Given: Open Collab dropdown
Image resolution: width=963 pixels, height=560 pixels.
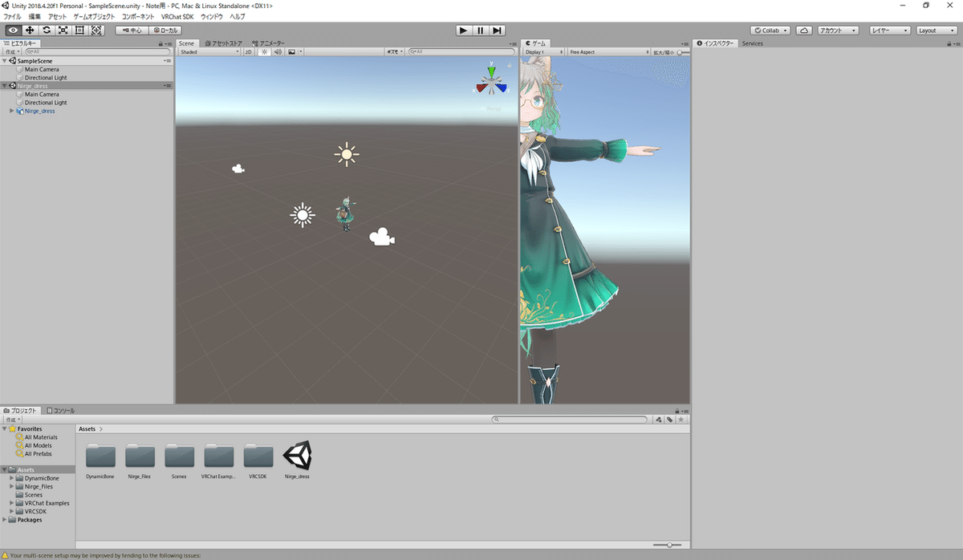Looking at the screenshot, I should point(771,30).
